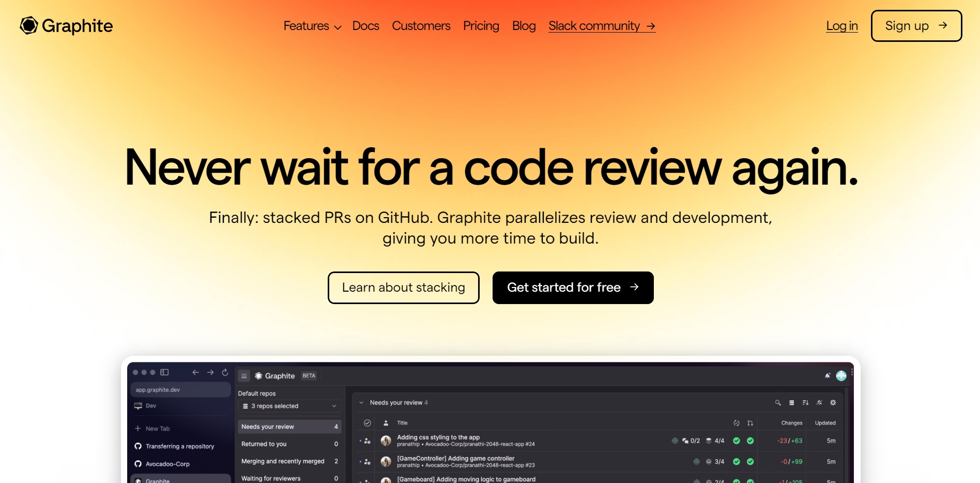Open the Transferring a repository tab

point(180,446)
